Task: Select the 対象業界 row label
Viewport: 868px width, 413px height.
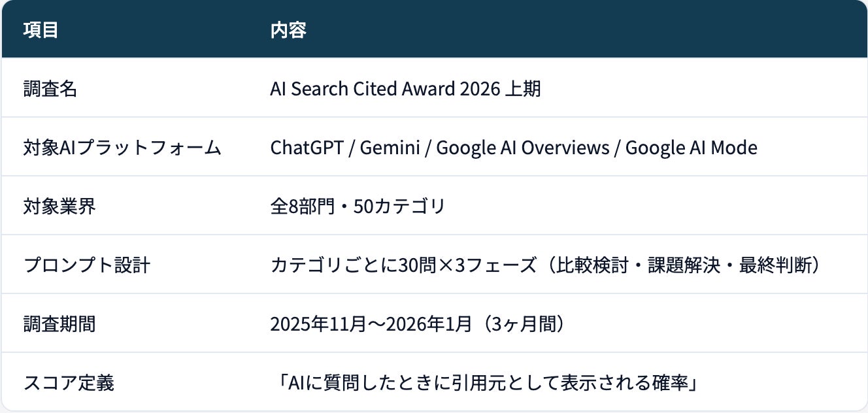Action: coord(59,206)
